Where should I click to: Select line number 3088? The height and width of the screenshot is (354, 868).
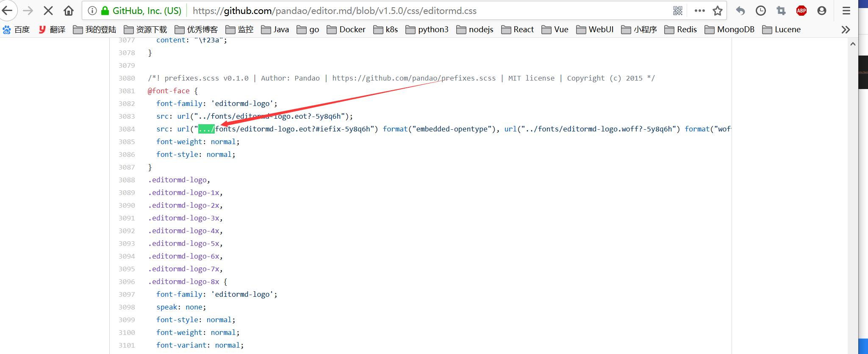click(x=127, y=180)
